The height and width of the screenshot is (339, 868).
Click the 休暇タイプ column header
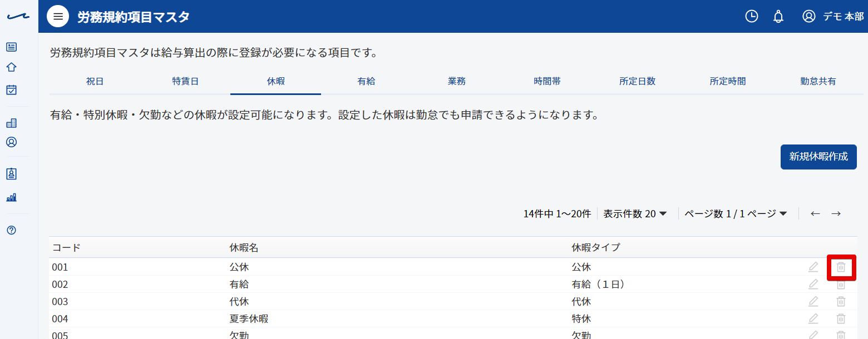pyautogui.click(x=596, y=247)
